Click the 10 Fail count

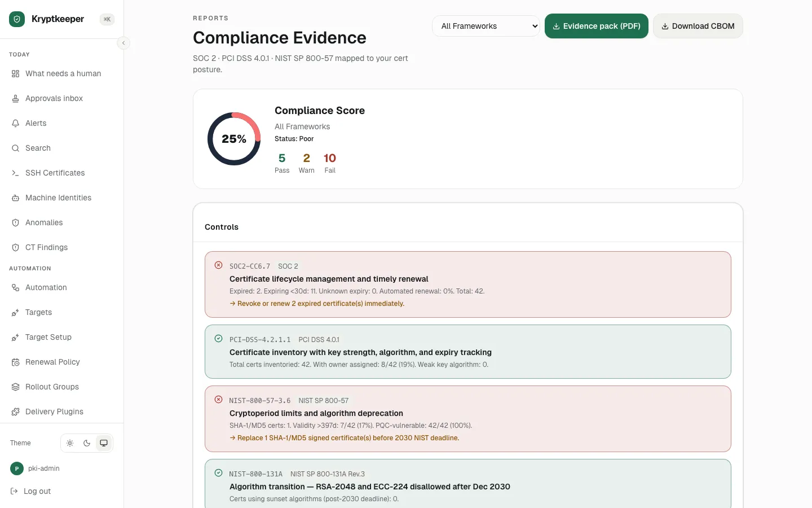(330, 163)
